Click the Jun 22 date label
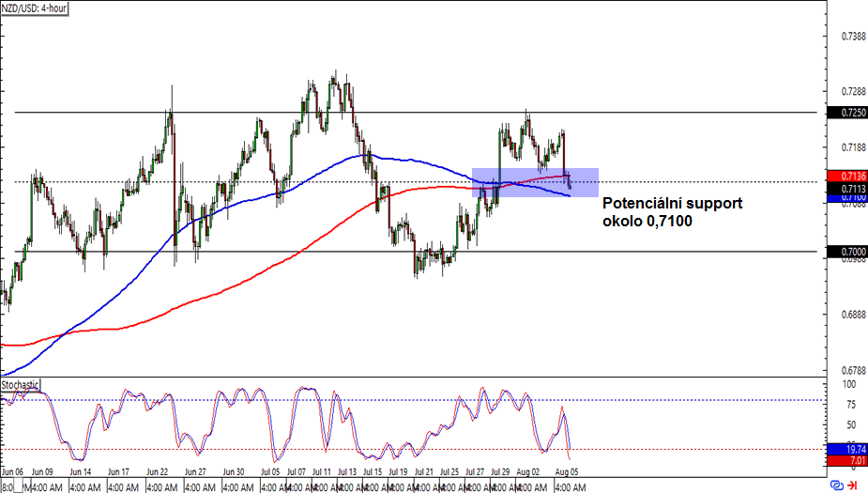This screenshot has width=868, height=493. [158, 472]
